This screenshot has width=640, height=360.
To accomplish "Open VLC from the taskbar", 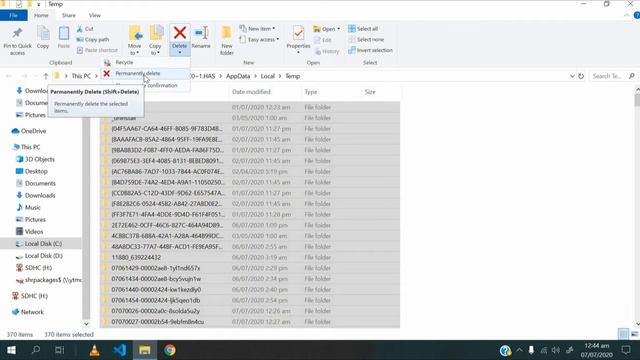I will [94, 350].
